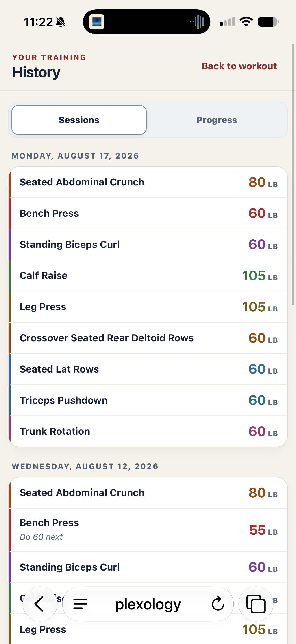Tap the album art in Dynamic Island
This screenshot has height=644, width=296.
coord(97,22)
